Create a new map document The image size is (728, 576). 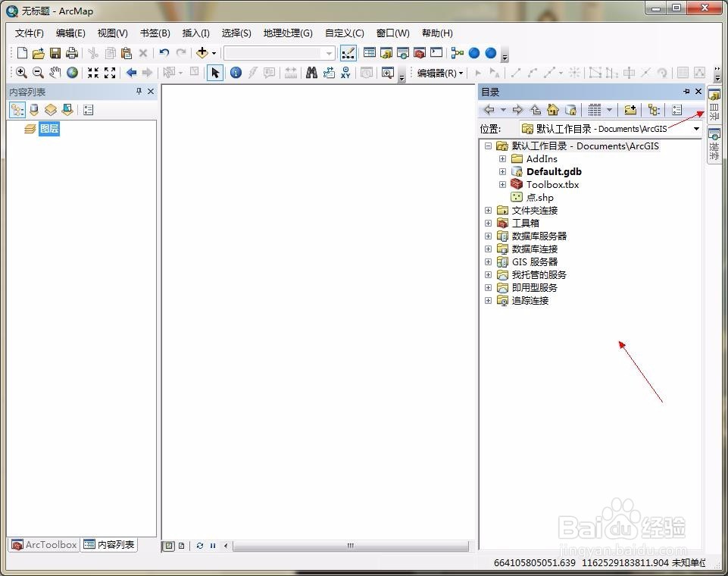point(22,53)
